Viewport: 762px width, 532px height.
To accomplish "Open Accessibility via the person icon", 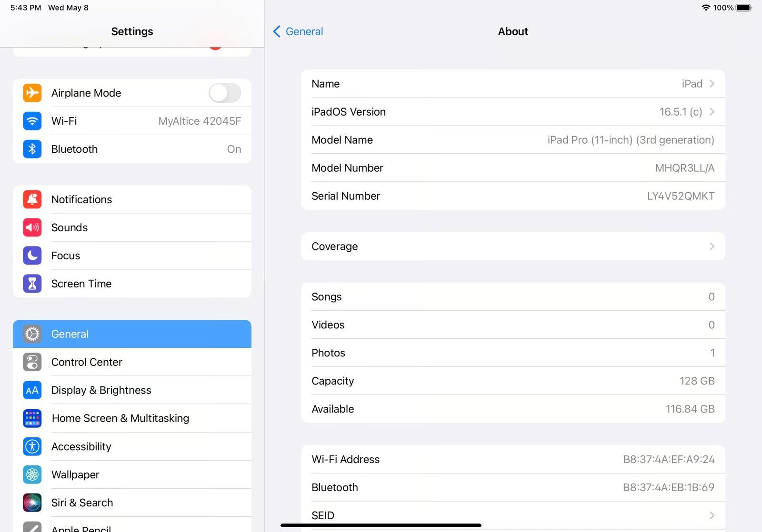I will click(x=31, y=446).
